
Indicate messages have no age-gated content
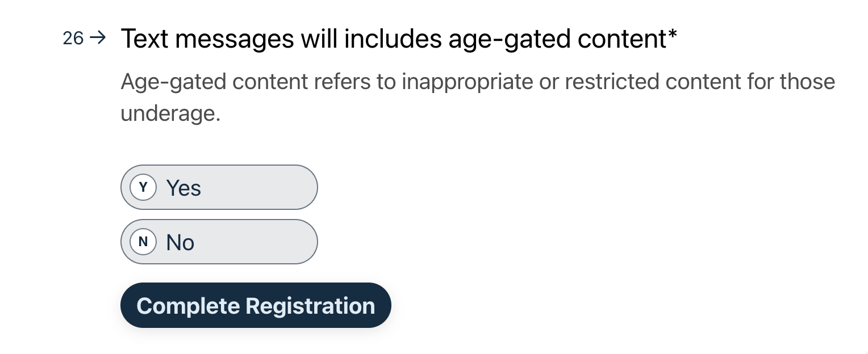pyautogui.click(x=219, y=242)
